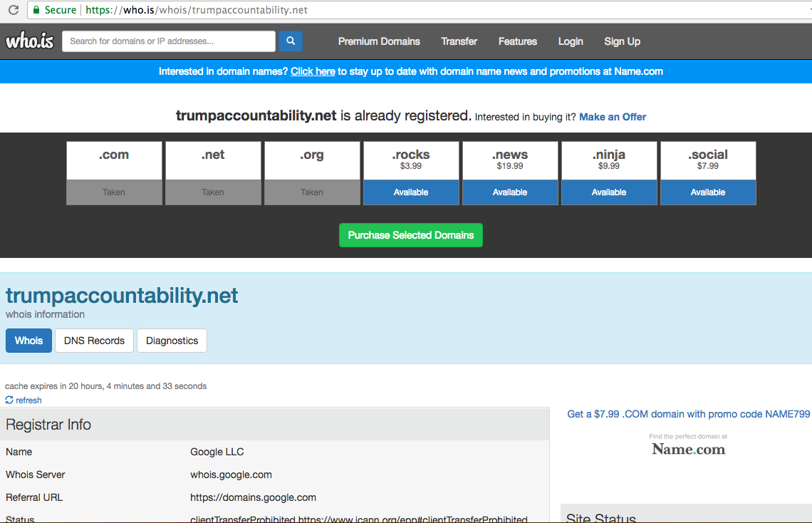Select the .org Taken domain tile
The image size is (812, 523).
pos(312,173)
